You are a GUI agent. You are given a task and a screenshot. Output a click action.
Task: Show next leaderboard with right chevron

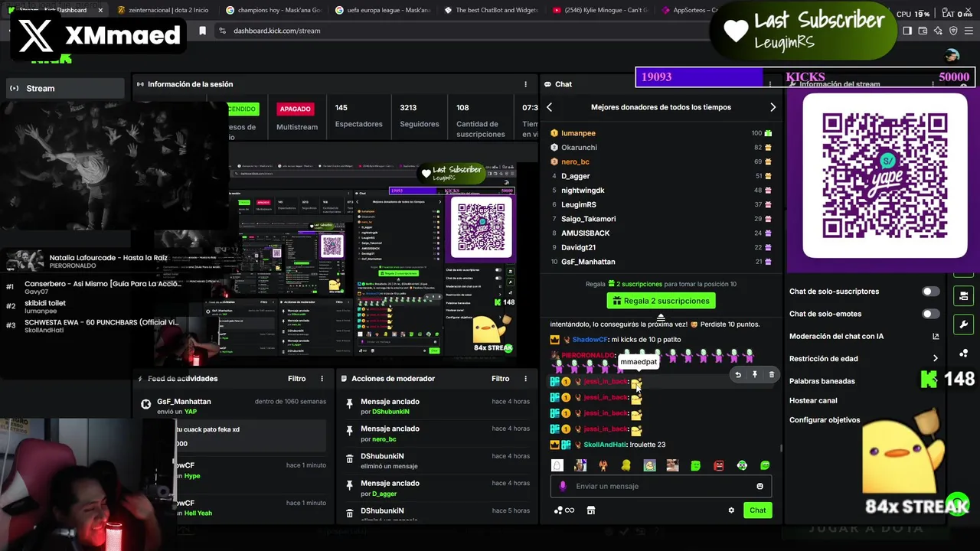tap(773, 107)
